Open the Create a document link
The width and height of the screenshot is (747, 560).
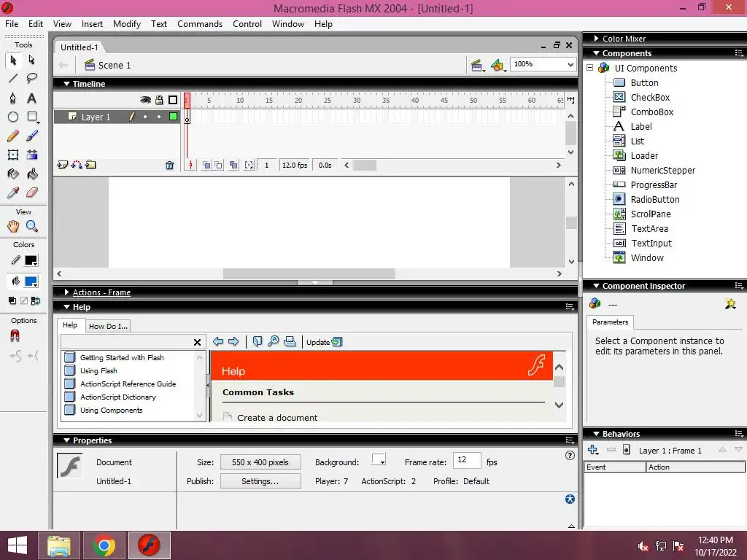pyautogui.click(x=276, y=418)
